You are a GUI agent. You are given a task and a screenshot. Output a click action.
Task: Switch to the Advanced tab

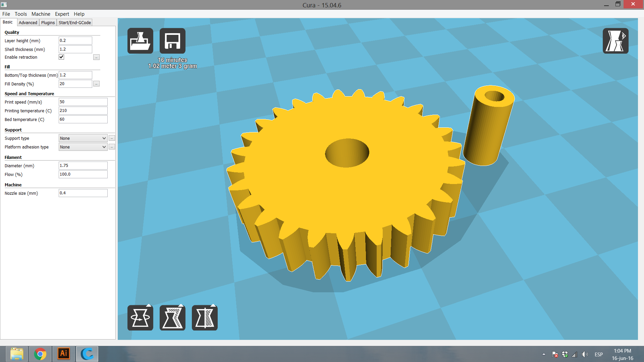coord(28,22)
